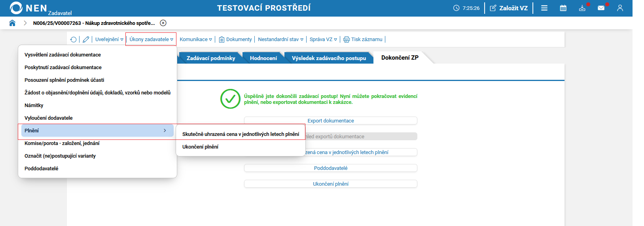The height and width of the screenshot is (226, 644).
Task: Click Založit VZ button
Action: (509, 8)
